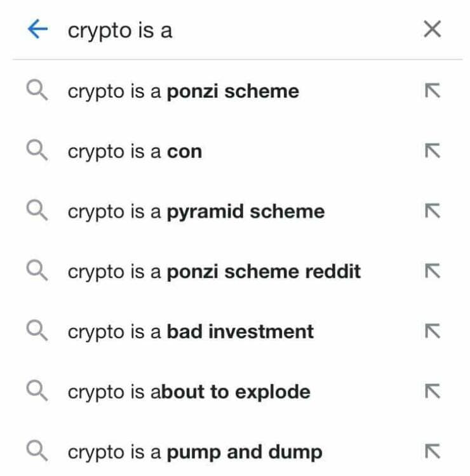Fill search with "pyramid scheme" arrow icon
The width and height of the screenshot is (470, 476).
[432, 211]
